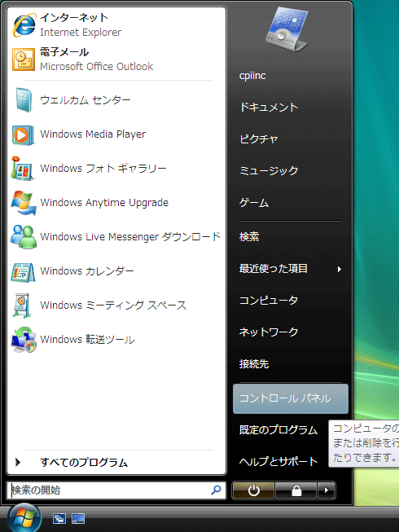Open 既定のプログラム

coord(278,430)
